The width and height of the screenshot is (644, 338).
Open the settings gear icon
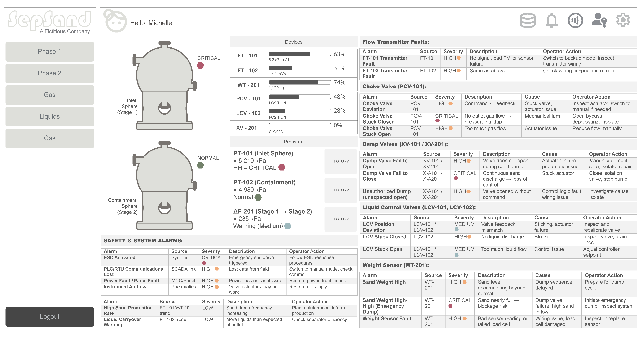[623, 20]
